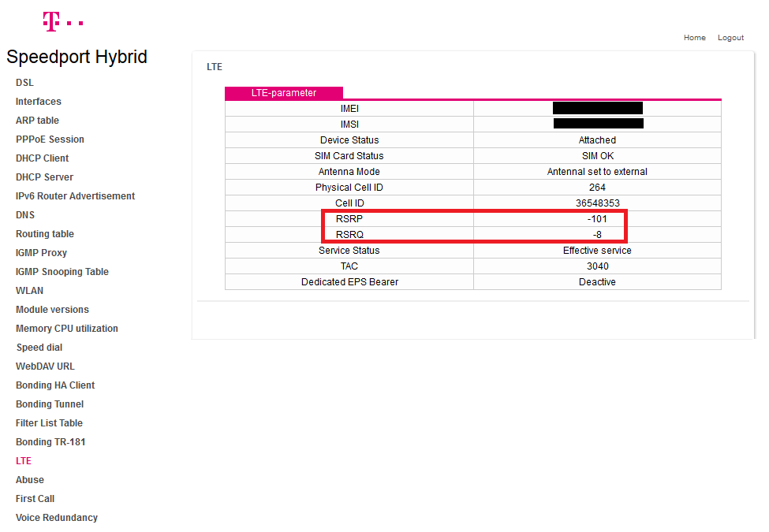
Task: Open the ARP table page
Action: (37, 121)
